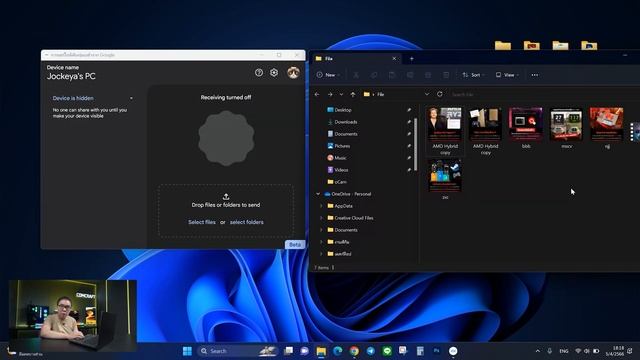Open the View dropdown

coord(507,75)
